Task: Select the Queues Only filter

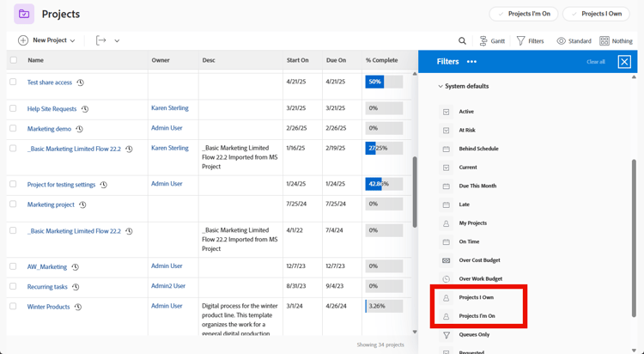Action: tap(474, 335)
